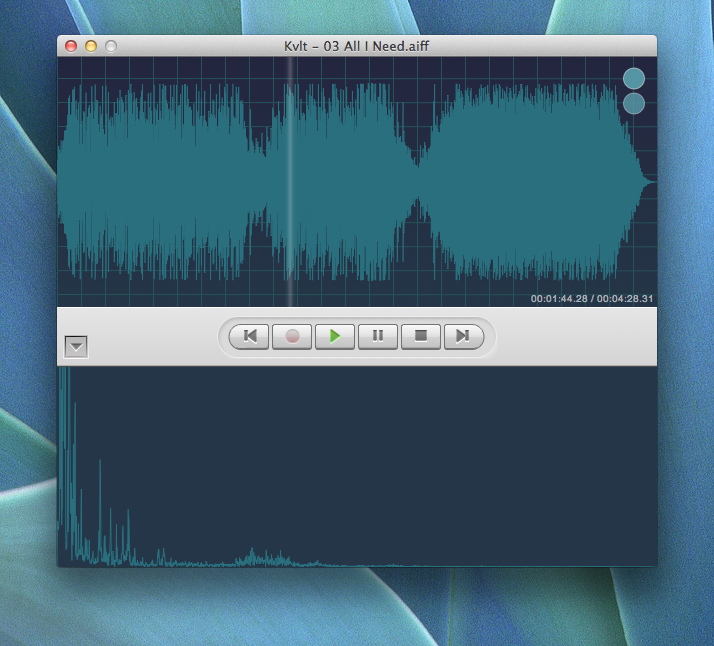Pause playback
This screenshot has width=714, height=646.
tap(377, 336)
